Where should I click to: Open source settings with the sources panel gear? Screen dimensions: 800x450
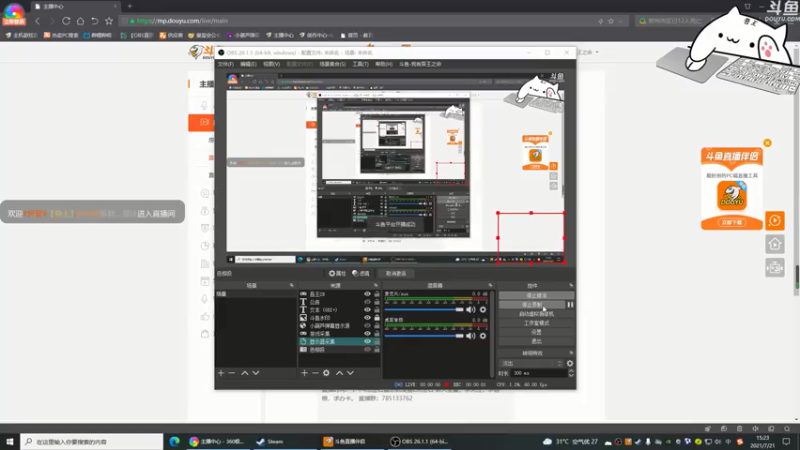click(x=326, y=373)
